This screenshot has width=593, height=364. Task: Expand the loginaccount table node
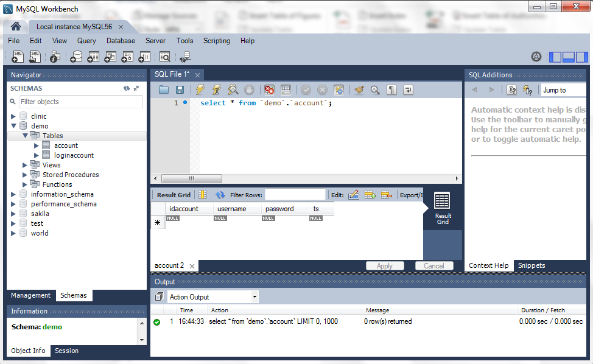tap(37, 155)
